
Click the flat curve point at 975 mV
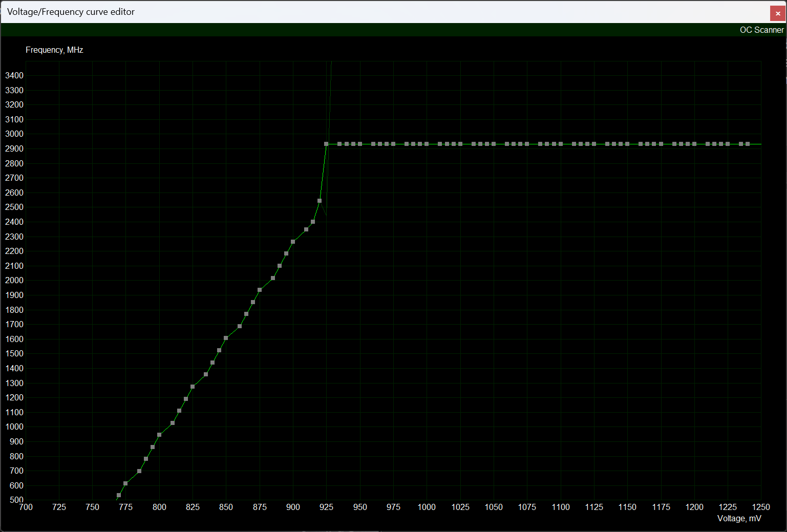point(393,144)
